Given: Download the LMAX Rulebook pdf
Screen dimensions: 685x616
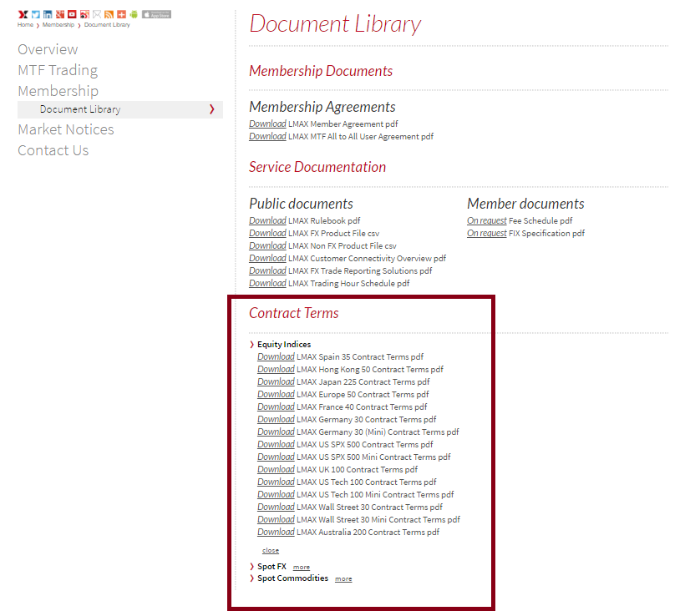Looking at the screenshot, I should click(x=267, y=221).
